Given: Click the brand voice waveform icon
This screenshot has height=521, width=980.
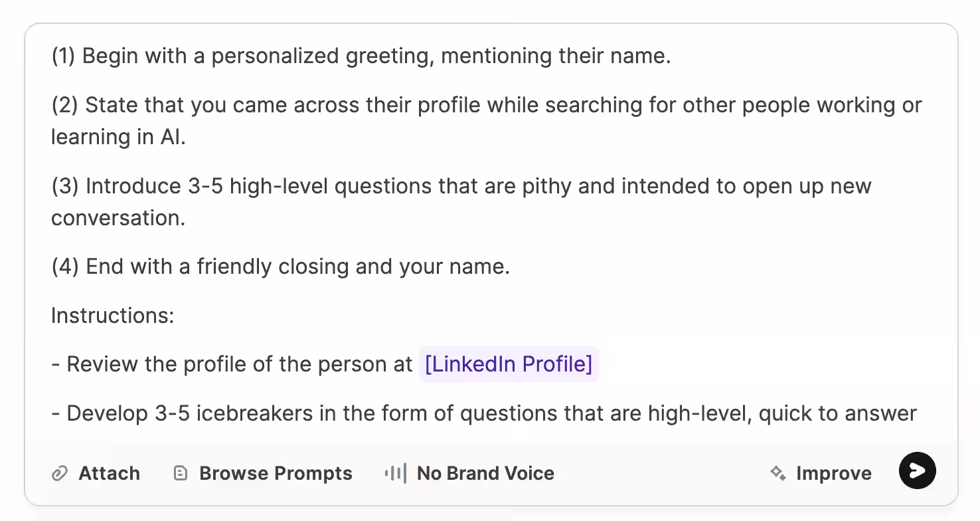Looking at the screenshot, I should (x=395, y=473).
